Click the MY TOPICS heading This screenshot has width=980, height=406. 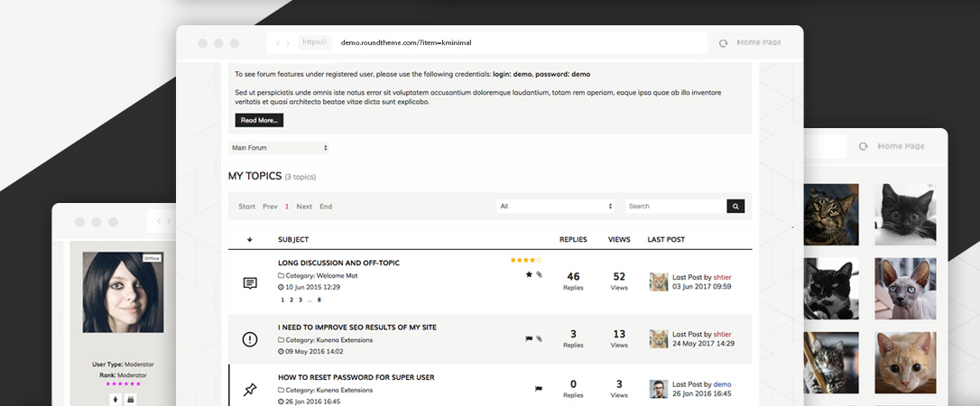(x=255, y=176)
